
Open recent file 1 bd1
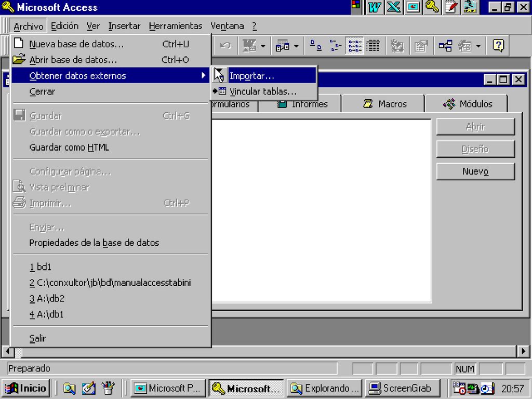pyautogui.click(x=110, y=267)
